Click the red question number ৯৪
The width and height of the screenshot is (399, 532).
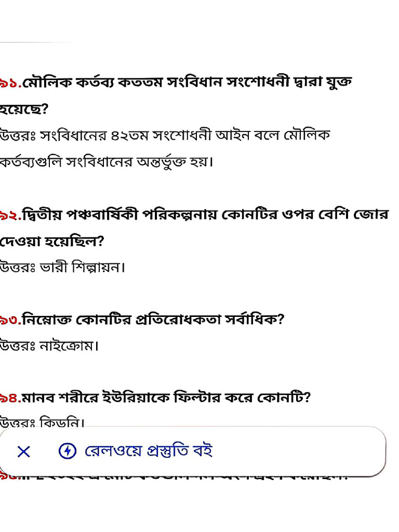tap(10, 397)
